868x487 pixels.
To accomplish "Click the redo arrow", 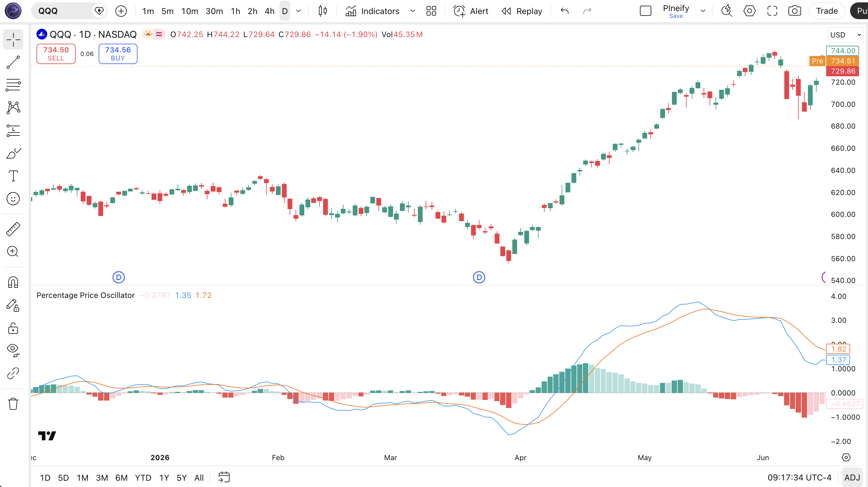I will pos(587,11).
